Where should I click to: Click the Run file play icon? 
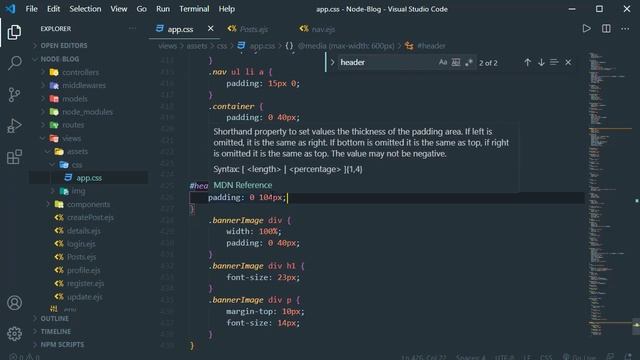click(x=587, y=29)
